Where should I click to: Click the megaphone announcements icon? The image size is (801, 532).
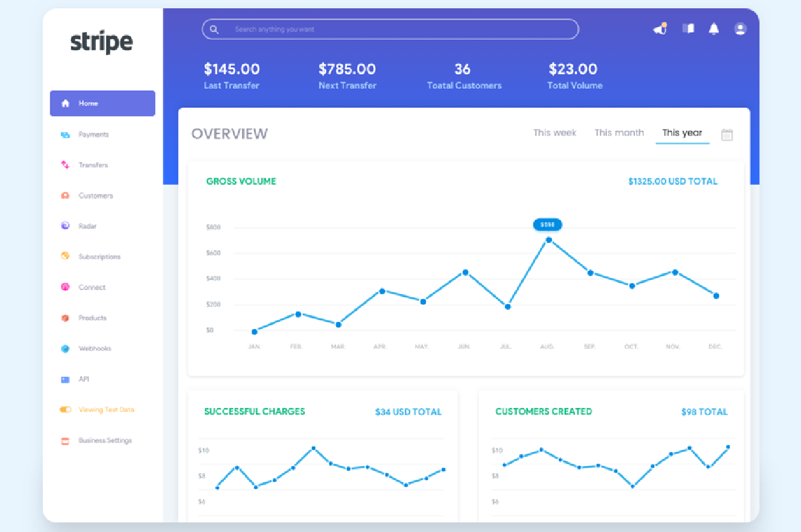coord(659,29)
